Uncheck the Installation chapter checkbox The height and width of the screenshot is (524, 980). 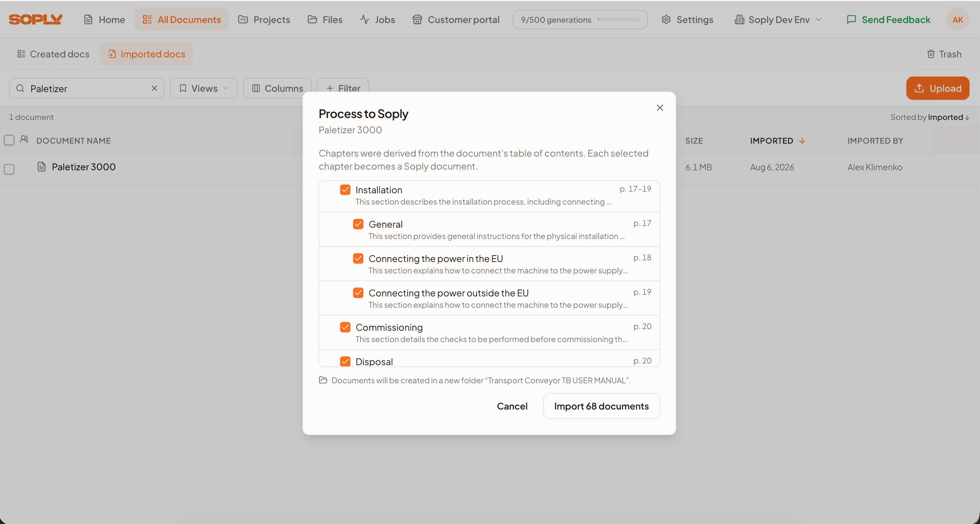[x=345, y=189]
